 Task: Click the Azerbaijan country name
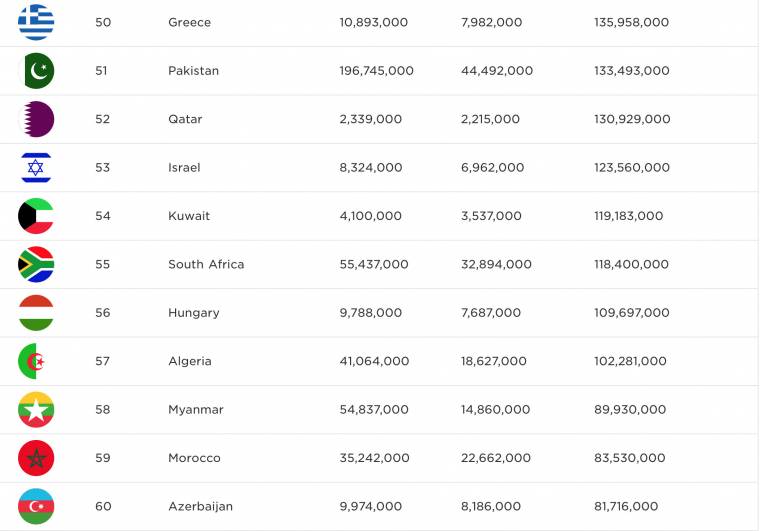click(200, 507)
